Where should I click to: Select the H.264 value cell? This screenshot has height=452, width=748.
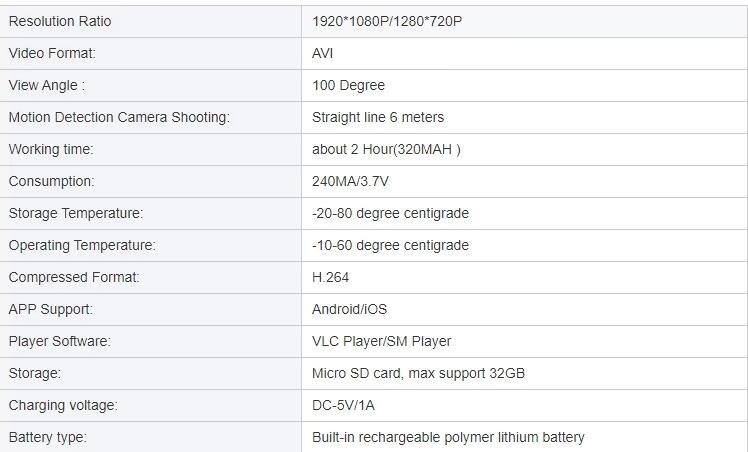pos(331,277)
